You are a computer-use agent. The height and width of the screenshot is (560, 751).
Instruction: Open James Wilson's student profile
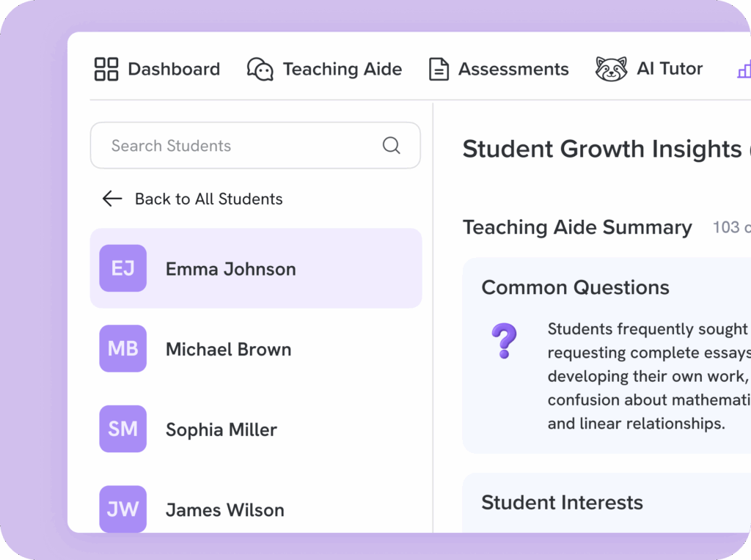pos(224,509)
